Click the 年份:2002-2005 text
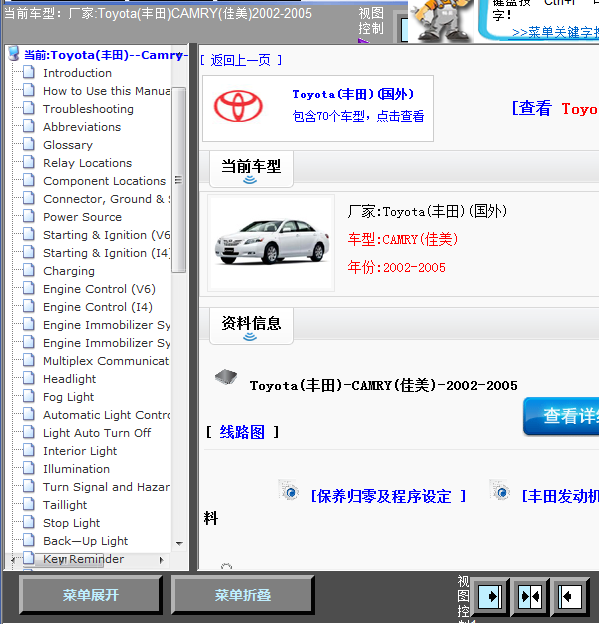The height and width of the screenshot is (624, 599). point(397,267)
